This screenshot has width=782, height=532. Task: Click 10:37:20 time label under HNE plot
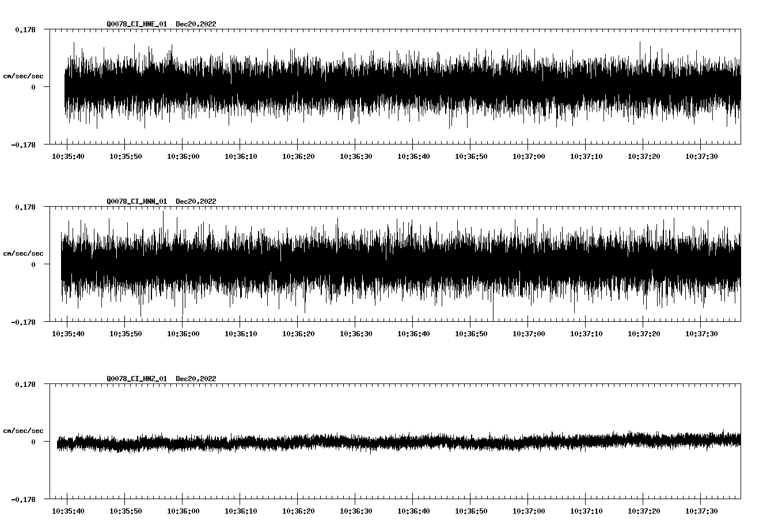644,157
